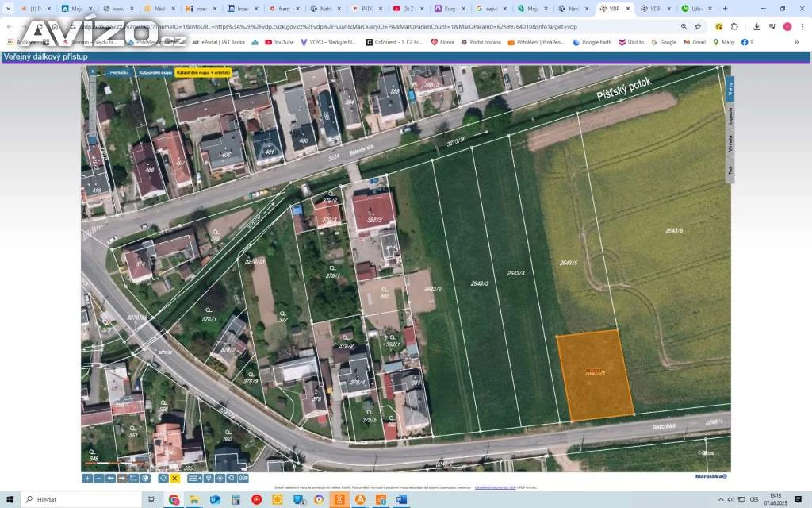
Task: Go to previous map view arrow
Action: pos(110,479)
